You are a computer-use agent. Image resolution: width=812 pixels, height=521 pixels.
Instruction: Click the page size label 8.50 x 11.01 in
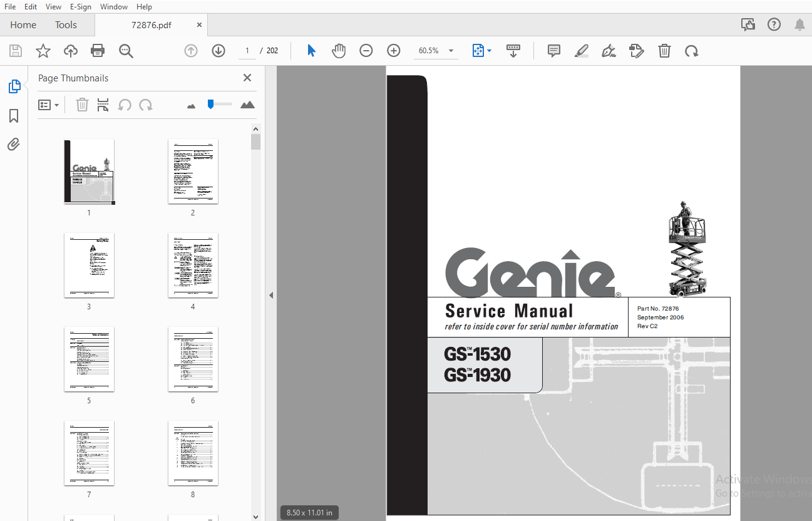(309, 512)
